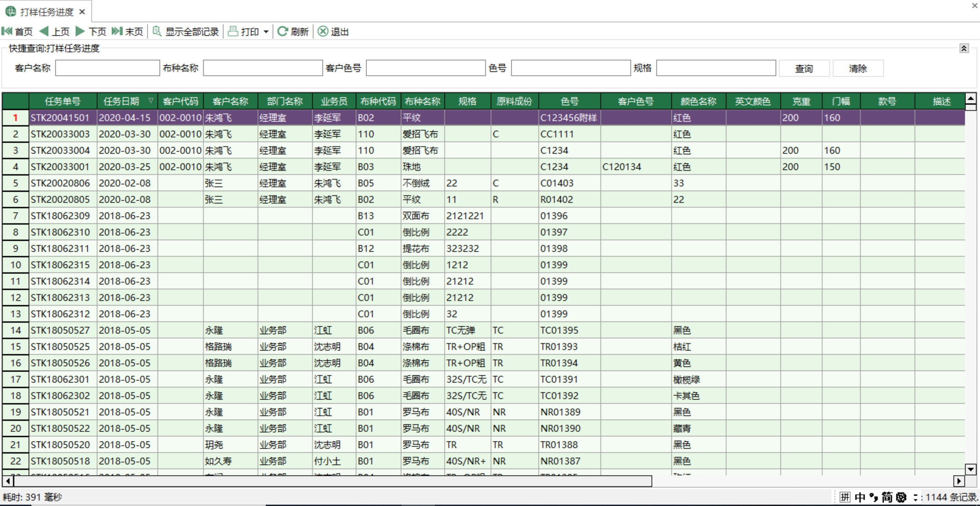The width and height of the screenshot is (980, 506).
Task: Exit using the 退出 button
Action: 333,31
